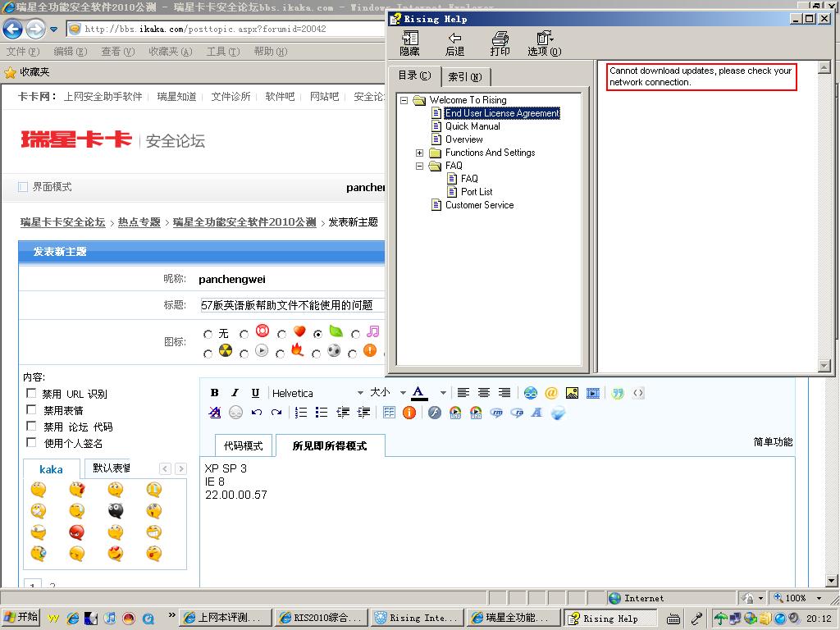
Task: Align text right in the editor
Action: 504,393
